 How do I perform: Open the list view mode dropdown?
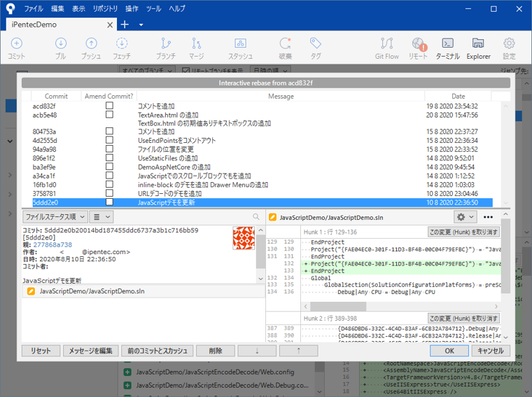click(x=101, y=217)
